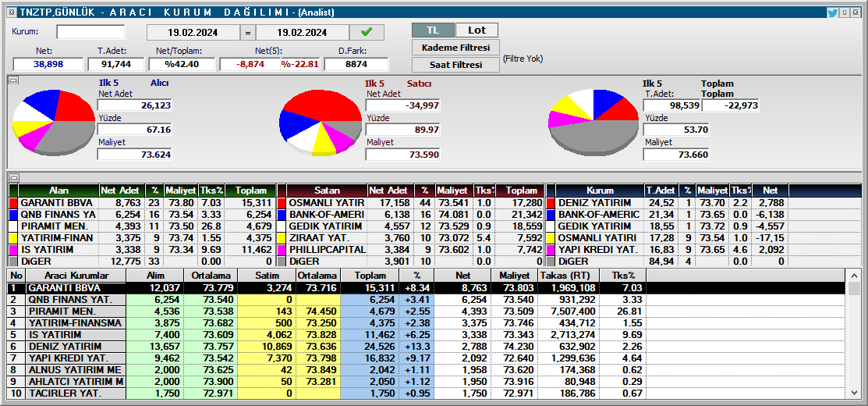Sort broker list by Net header

point(462,276)
